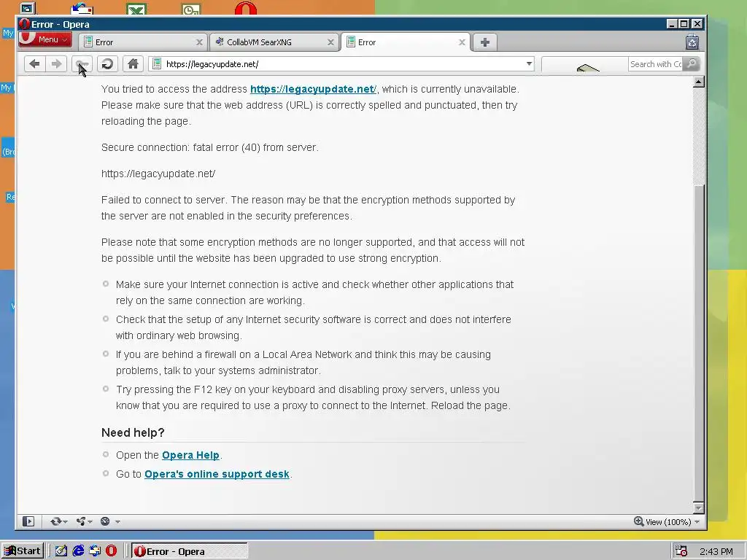The image size is (747, 560).
Task: Open the Opera Link sync icon
Action: (x=56, y=521)
